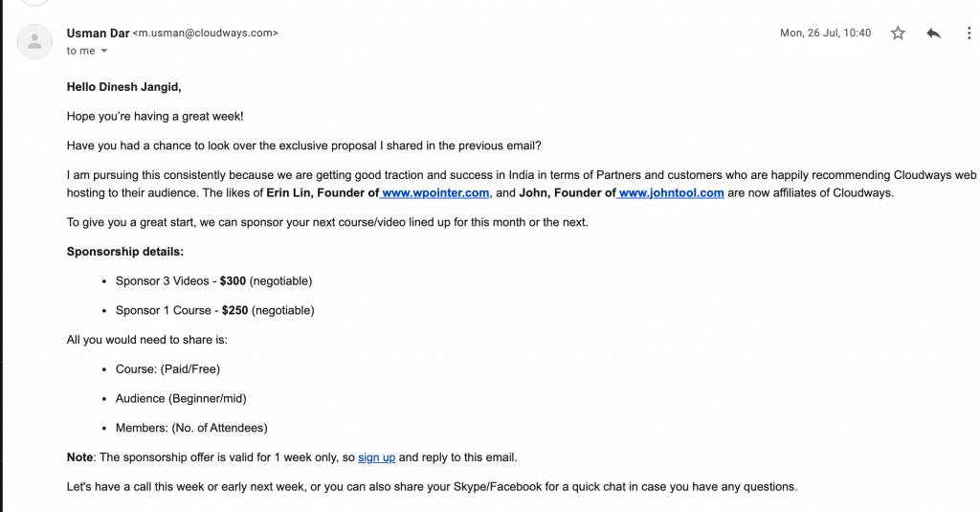Expand the "to me" recipient details arrow

[104, 52]
